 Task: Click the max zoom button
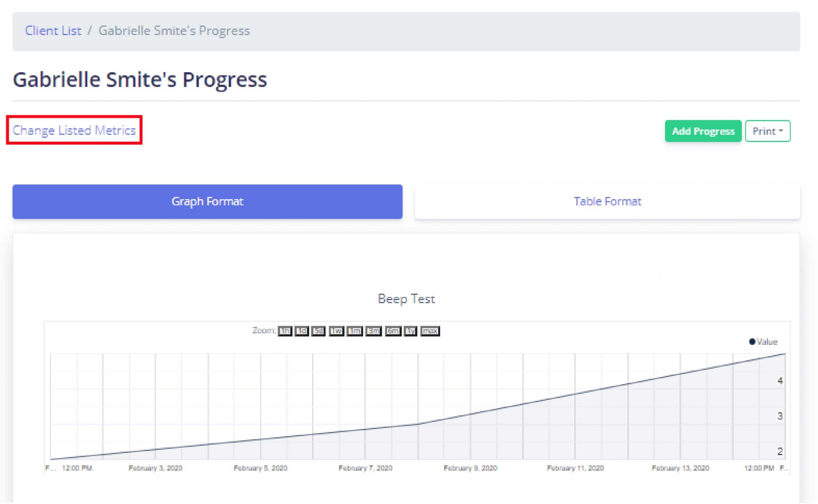pyautogui.click(x=430, y=330)
